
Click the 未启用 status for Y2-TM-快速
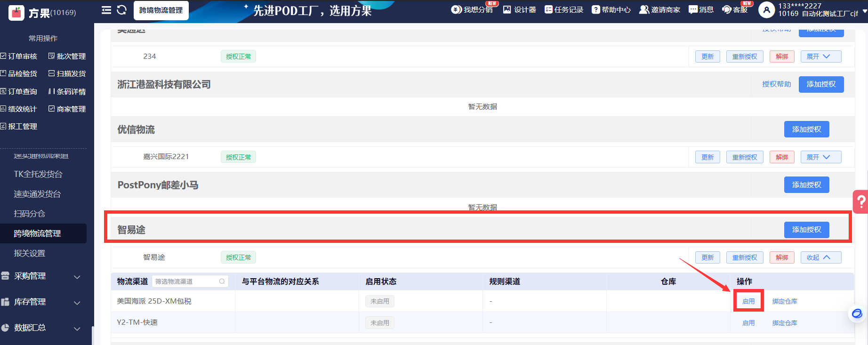pos(380,323)
